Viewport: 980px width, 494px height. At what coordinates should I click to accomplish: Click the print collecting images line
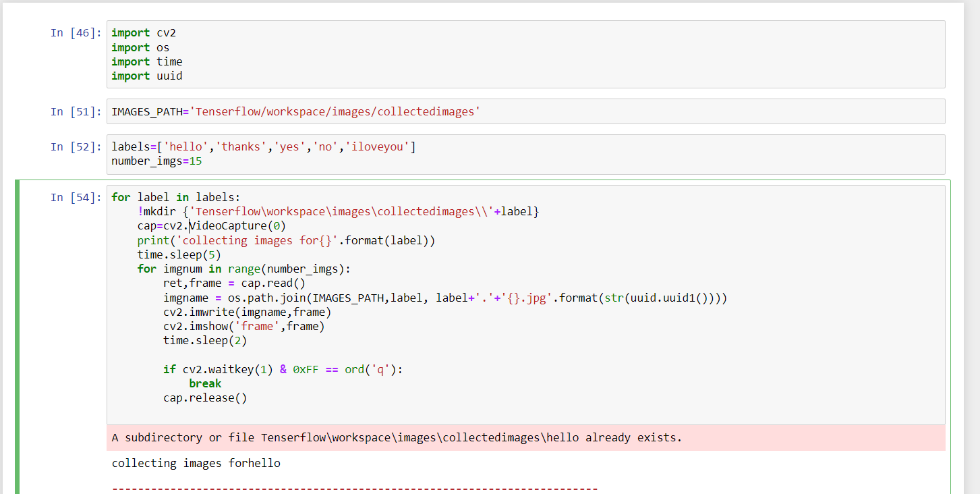pos(287,240)
